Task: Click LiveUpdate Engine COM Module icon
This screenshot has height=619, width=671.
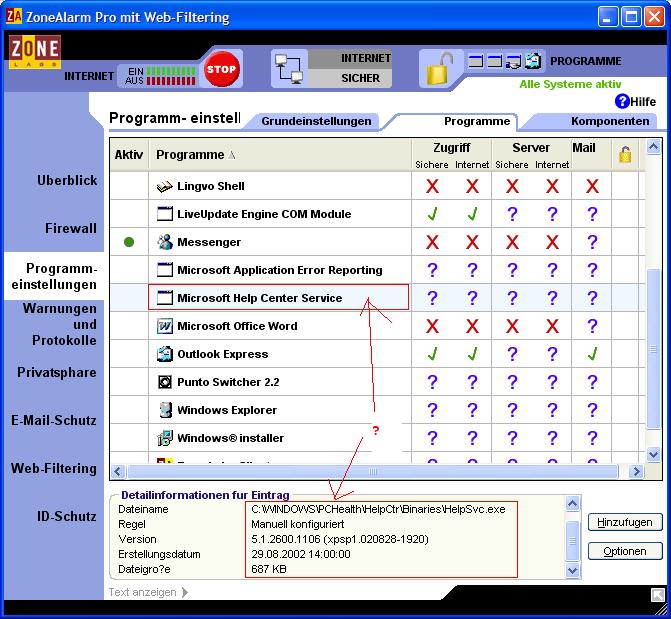Action: [164, 214]
